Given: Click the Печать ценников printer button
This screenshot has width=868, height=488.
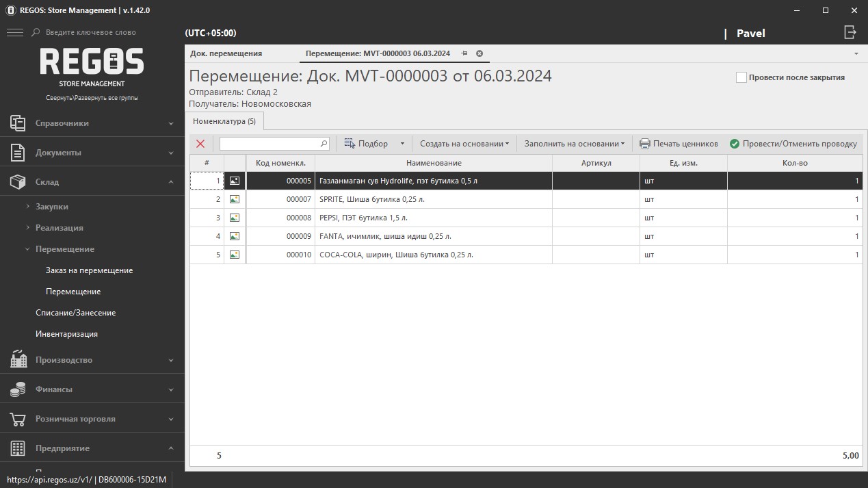Looking at the screenshot, I should point(679,144).
